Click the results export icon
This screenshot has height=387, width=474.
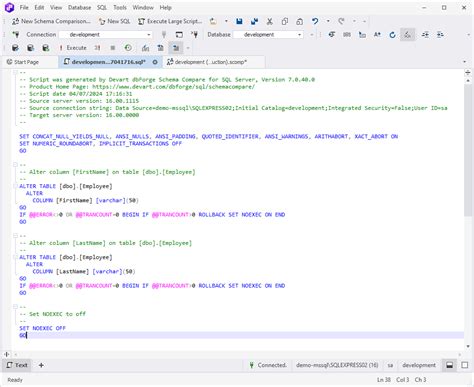pos(160,48)
